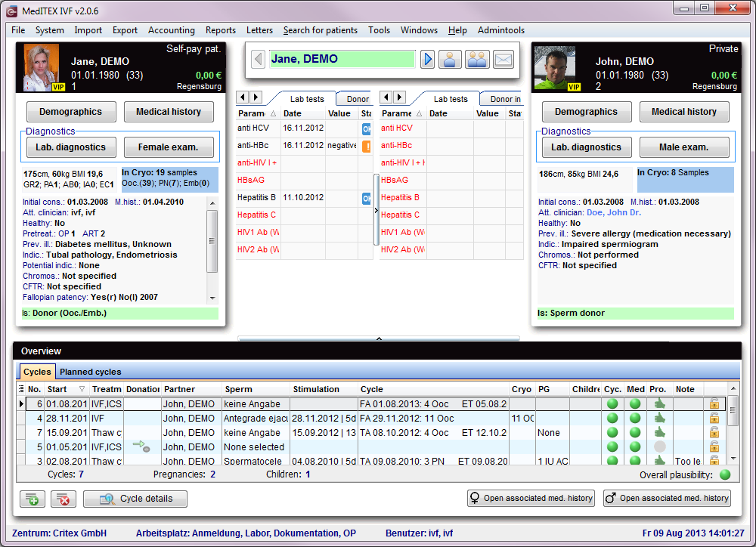The height and width of the screenshot is (547, 756).
Task: Click the VIP badge on John's photo
Action: click(x=574, y=87)
